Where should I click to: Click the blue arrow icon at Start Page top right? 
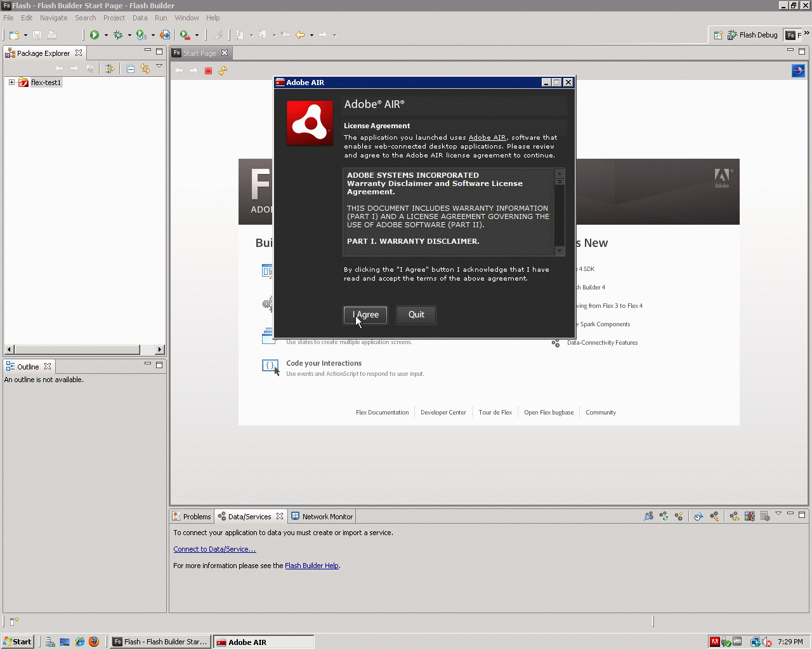(798, 70)
